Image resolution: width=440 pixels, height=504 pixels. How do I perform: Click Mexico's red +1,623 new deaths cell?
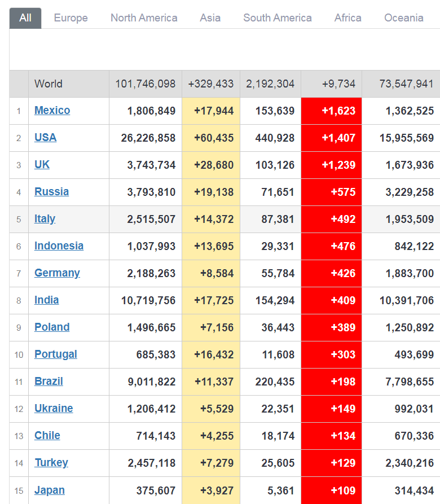pos(331,111)
